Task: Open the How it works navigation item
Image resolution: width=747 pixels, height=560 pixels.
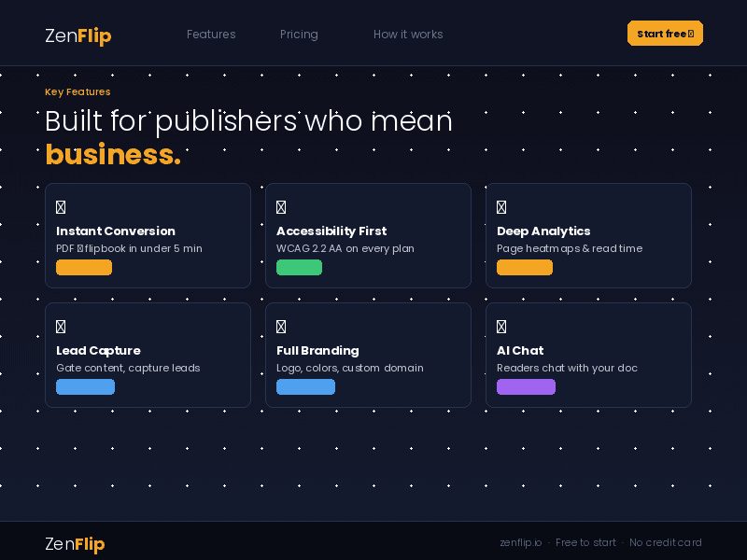Action: click(408, 34)
